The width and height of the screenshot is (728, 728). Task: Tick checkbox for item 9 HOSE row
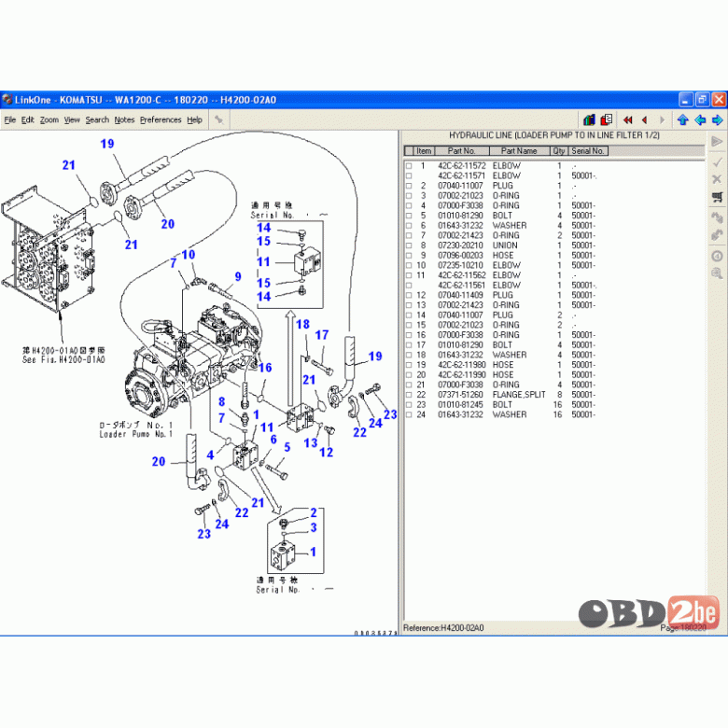tap(409, 256)
